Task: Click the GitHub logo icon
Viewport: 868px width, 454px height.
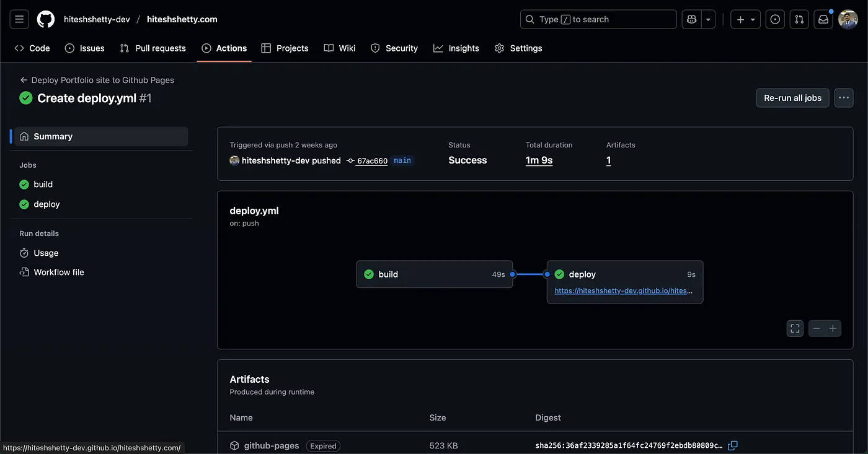Action: [x=46, y=19]
